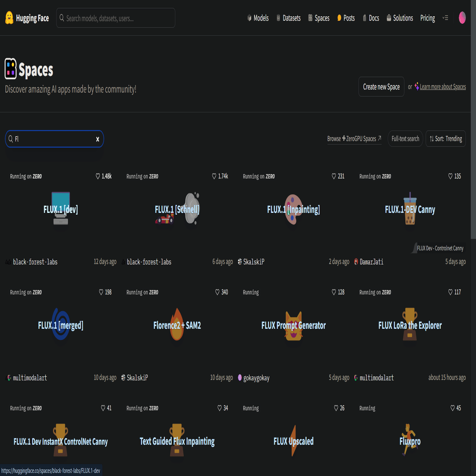Open FLUX LoRa the Explorer space

click(410, 325)
